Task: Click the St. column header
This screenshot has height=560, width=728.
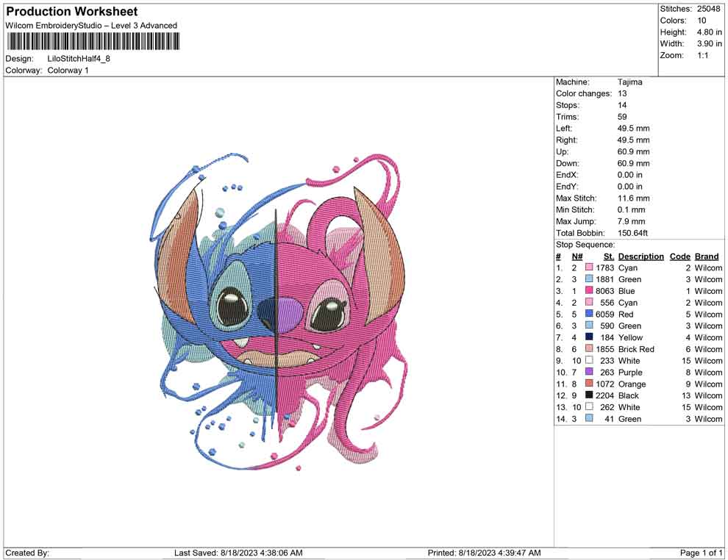Action: [x=609, y=256]
